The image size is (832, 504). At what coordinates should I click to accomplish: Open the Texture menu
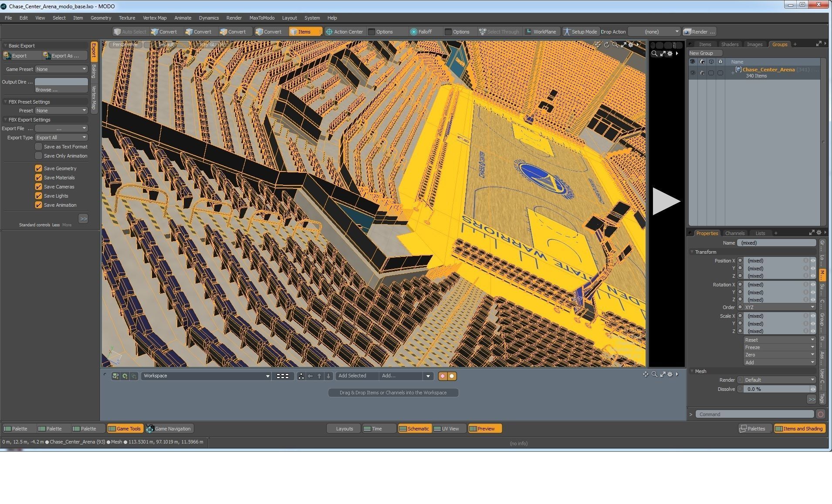coord(127,18)
